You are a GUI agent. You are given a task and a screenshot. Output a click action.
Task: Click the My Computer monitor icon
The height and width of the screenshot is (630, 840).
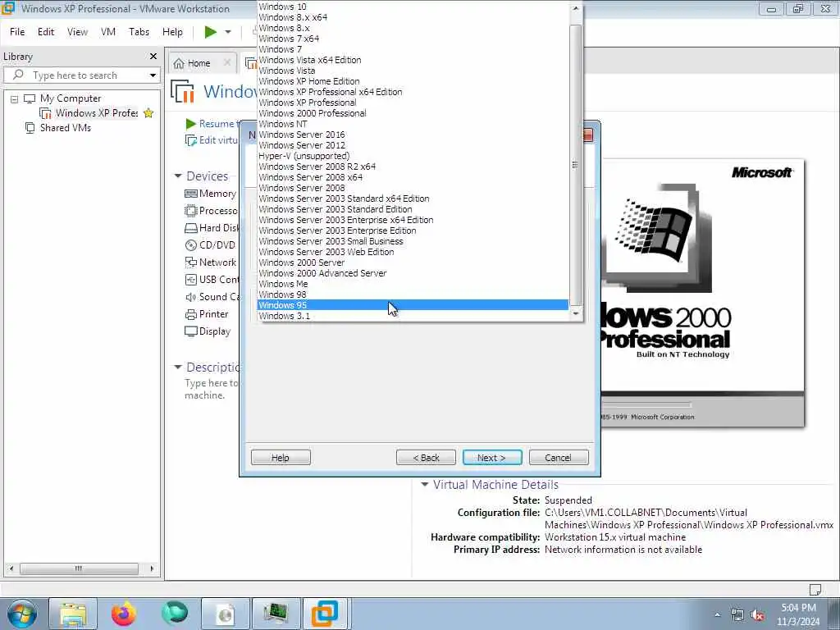tap(30, 98)
